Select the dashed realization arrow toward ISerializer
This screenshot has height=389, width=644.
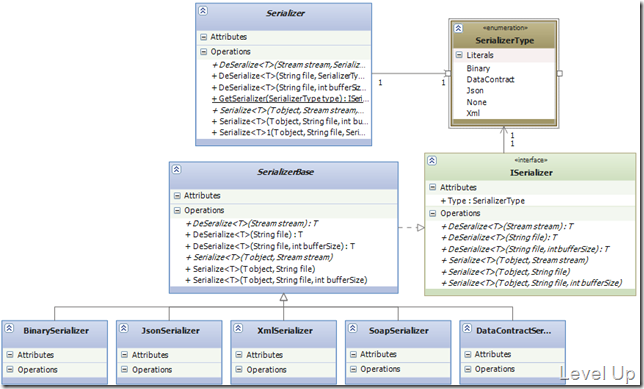coord(412,228)
